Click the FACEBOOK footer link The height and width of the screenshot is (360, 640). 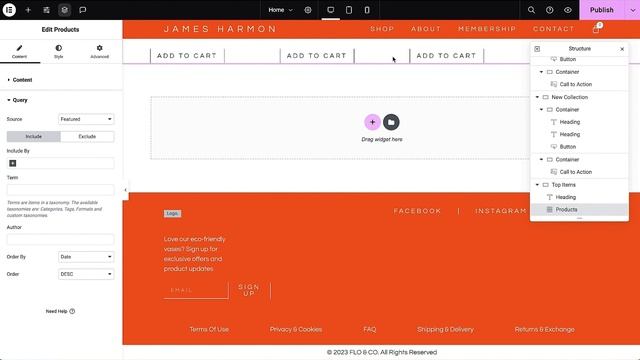click(x=417, y=211)
